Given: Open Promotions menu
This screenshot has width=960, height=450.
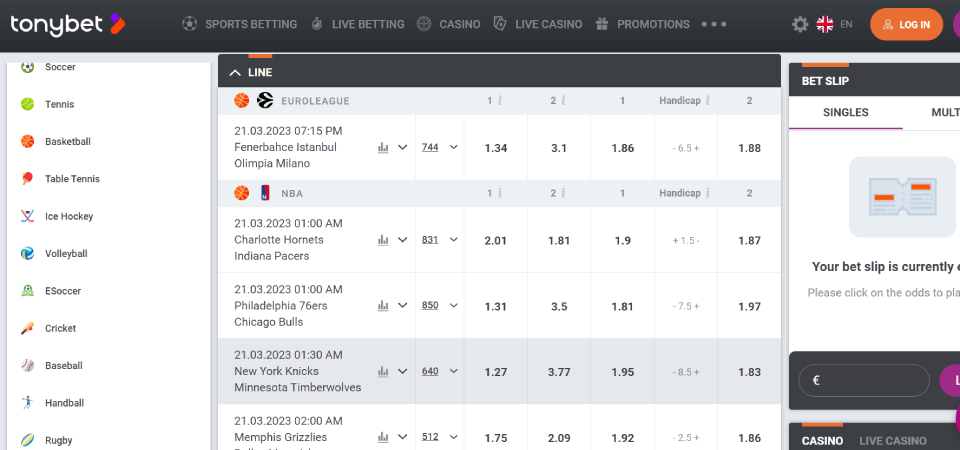Looking at the screenshot, I should pyautogui.click(x=642, y=24).
